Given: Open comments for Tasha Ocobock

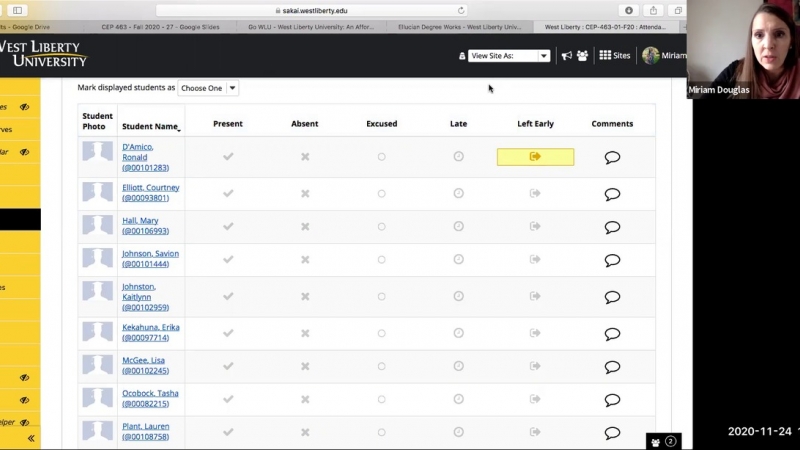Looking at the screenshot, I should pos(612,400).
